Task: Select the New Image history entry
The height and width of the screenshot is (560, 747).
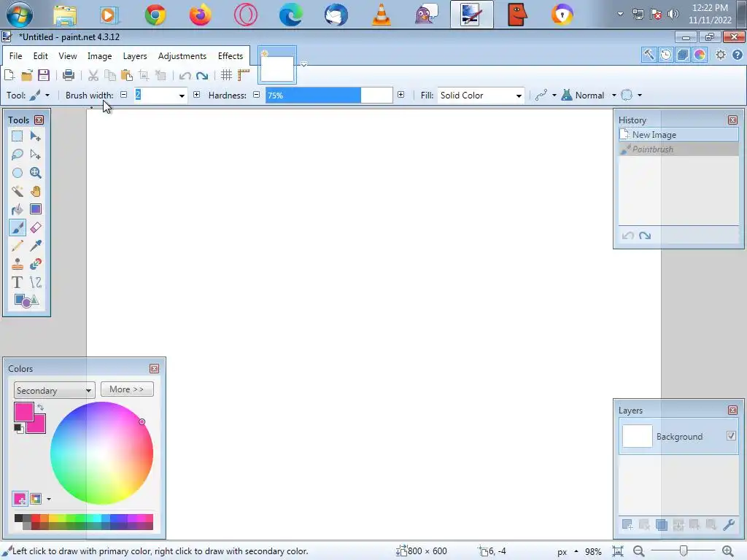Action: click(678, 135)
